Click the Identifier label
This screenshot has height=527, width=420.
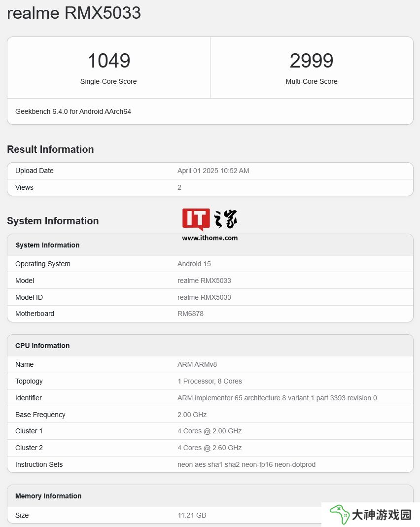point(28,398)
